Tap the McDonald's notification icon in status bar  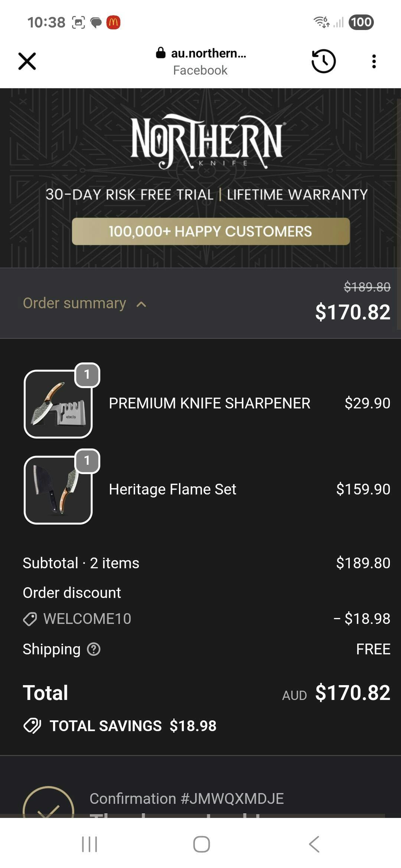(x=113, y=22)
